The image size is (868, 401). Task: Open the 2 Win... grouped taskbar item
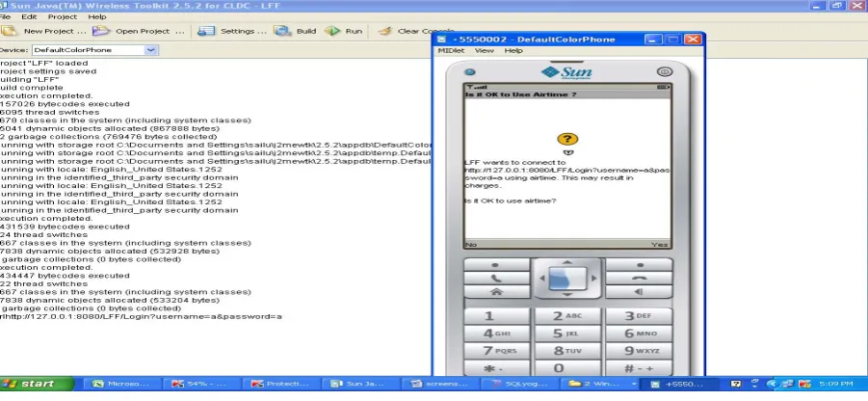(598, 384)
